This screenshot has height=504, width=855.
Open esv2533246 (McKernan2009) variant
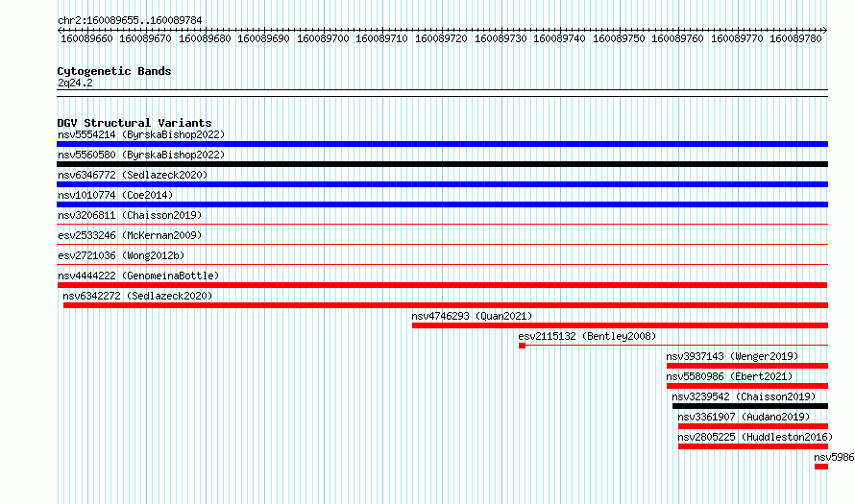(x=130, y=235)
